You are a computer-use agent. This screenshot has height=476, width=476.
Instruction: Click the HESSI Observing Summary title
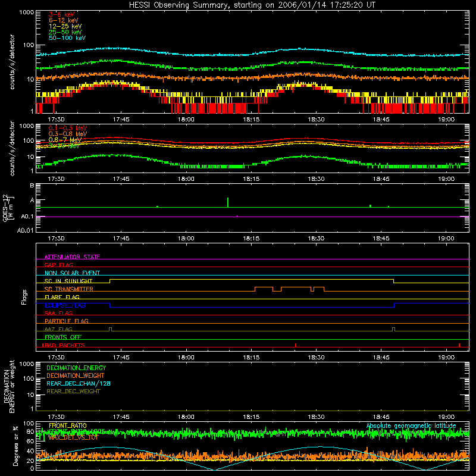point(252,5)
